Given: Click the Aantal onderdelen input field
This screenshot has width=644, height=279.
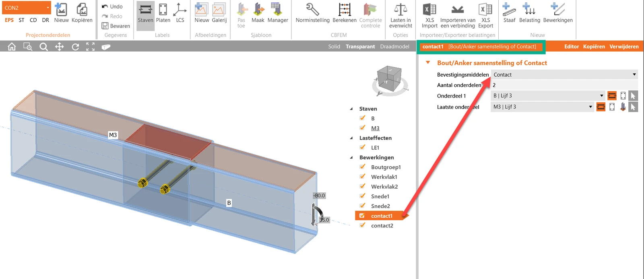Looking at the screenshot, I should pyautogui.click(x=564, y=85).
